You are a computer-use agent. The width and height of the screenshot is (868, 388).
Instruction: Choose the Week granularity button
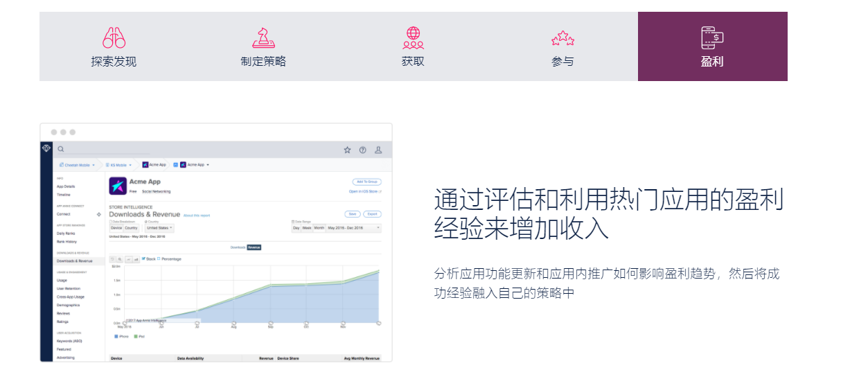[x=306, y=228]
